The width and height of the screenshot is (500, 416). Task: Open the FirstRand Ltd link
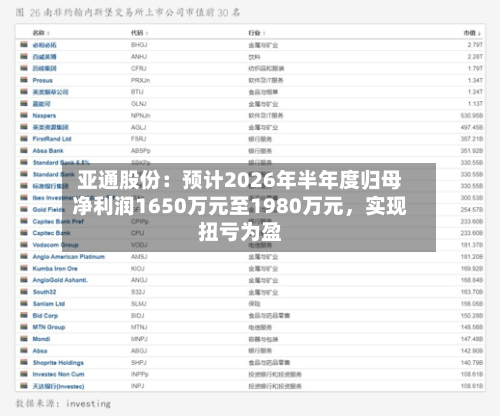(52, 139)
